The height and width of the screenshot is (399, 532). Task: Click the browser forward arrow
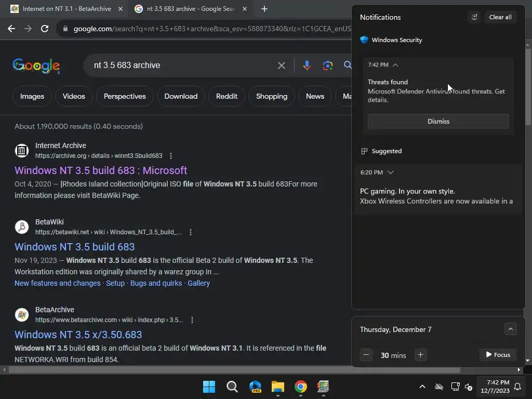click(x=28, y=29)
